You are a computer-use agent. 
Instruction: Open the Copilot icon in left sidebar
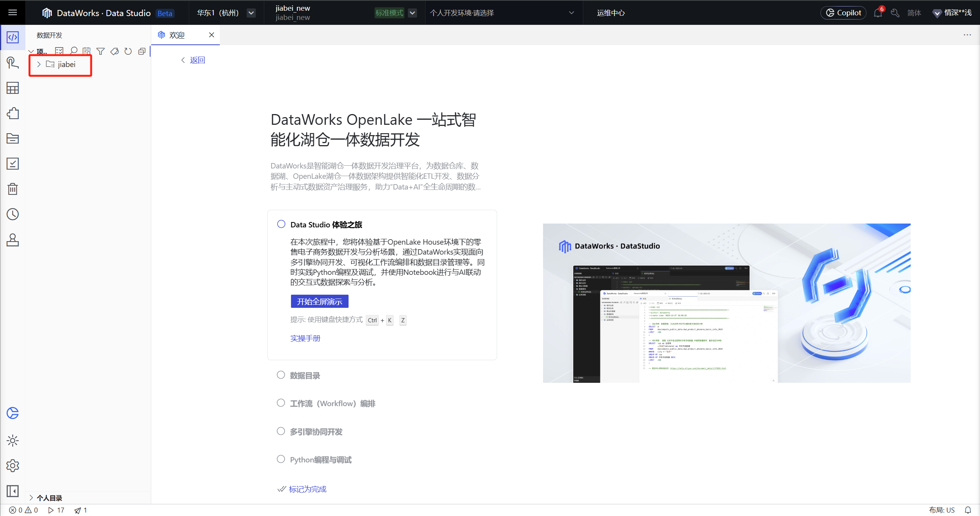coord(13,413)
